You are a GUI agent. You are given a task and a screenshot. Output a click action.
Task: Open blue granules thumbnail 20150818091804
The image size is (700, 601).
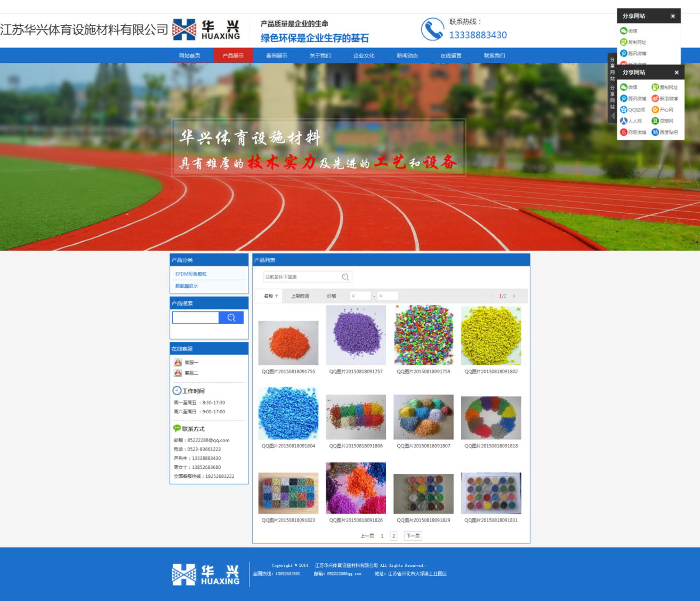[x=288, y=413]
